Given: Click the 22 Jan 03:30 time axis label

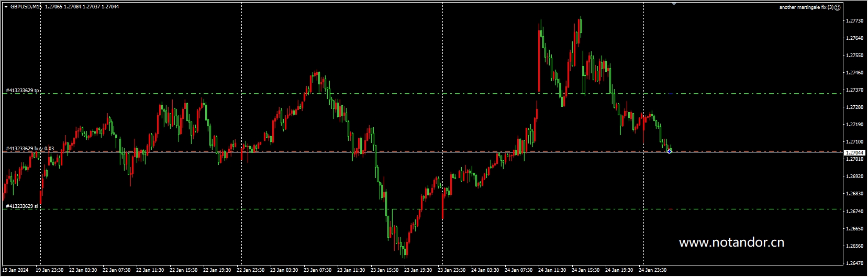Looking at the screenshot, I should point(83,271).
